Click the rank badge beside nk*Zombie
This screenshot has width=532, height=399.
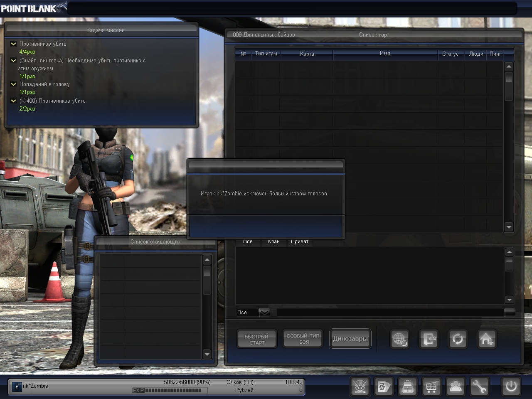17,387
